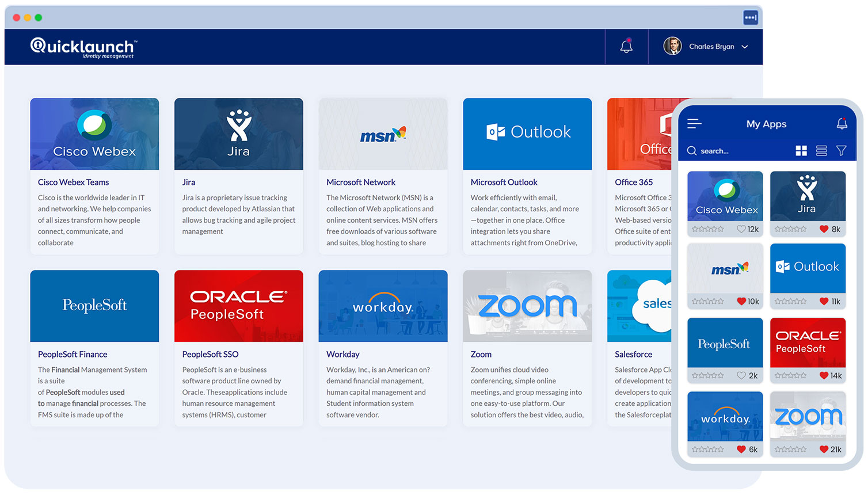Toggle the heart on mobile PeopleSoft tile
This screenshot has height=495, width=868.
click(741, 375)
